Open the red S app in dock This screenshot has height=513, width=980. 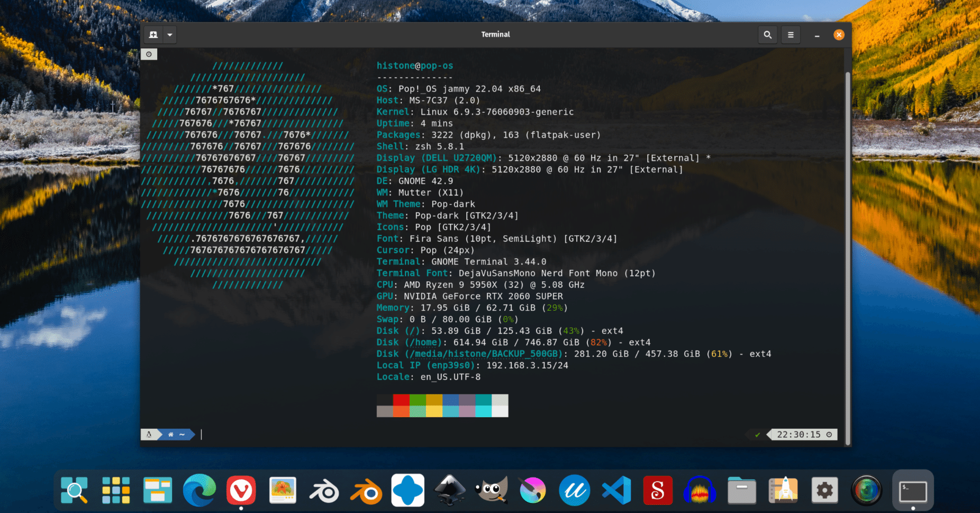(x=658, y=490)
